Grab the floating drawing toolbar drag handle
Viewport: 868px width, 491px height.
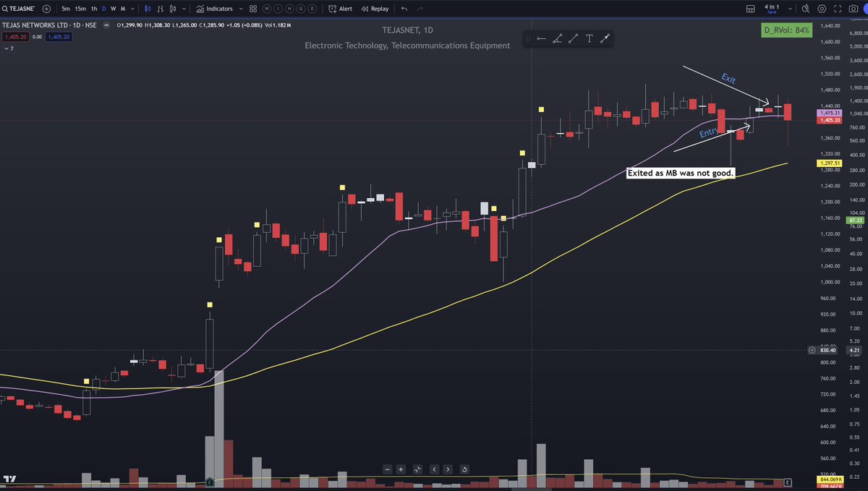pyautogui.click(x=529, y=39)
